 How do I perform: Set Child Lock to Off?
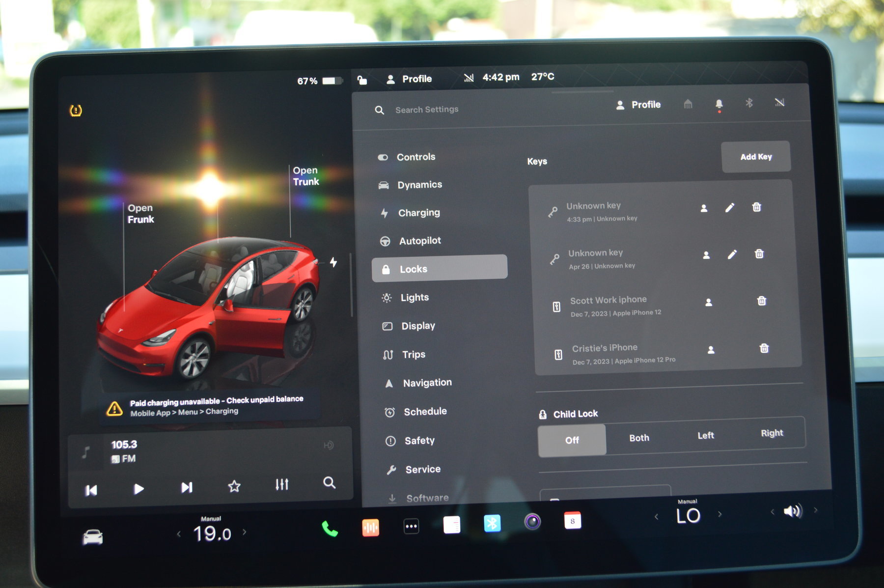[572, 440]
